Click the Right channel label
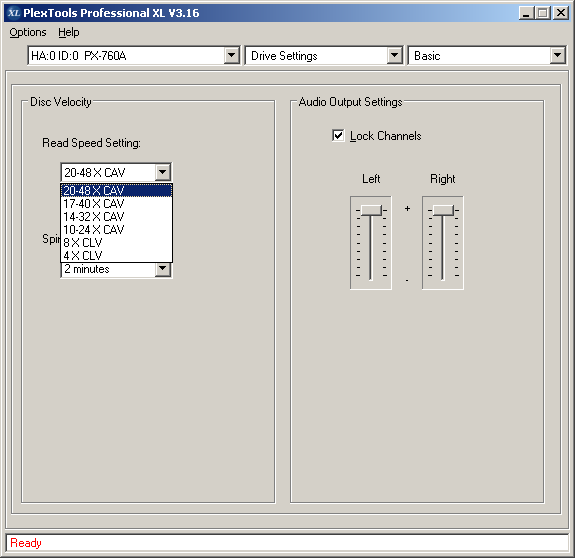 [x=443, y=179]
